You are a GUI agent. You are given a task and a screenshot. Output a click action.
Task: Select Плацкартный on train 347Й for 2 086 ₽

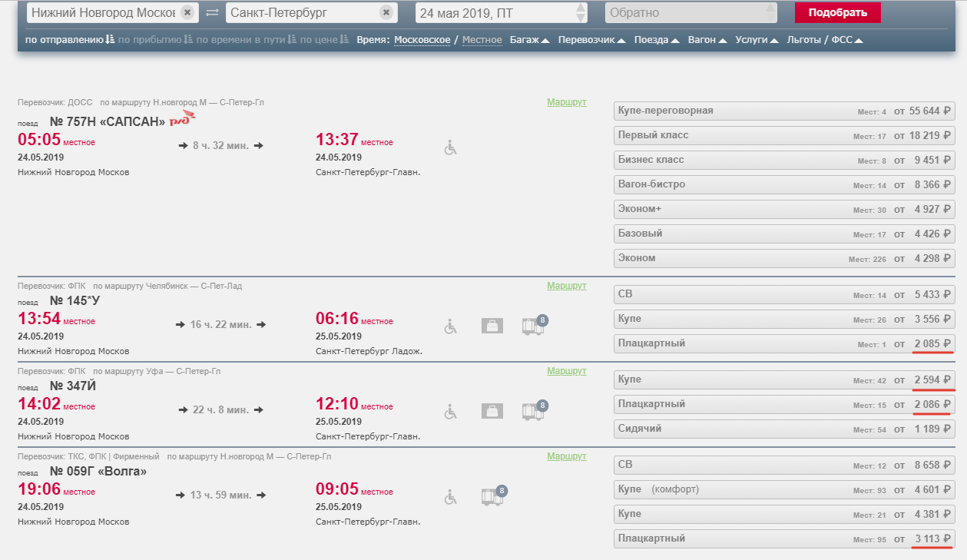click(784, 405)
